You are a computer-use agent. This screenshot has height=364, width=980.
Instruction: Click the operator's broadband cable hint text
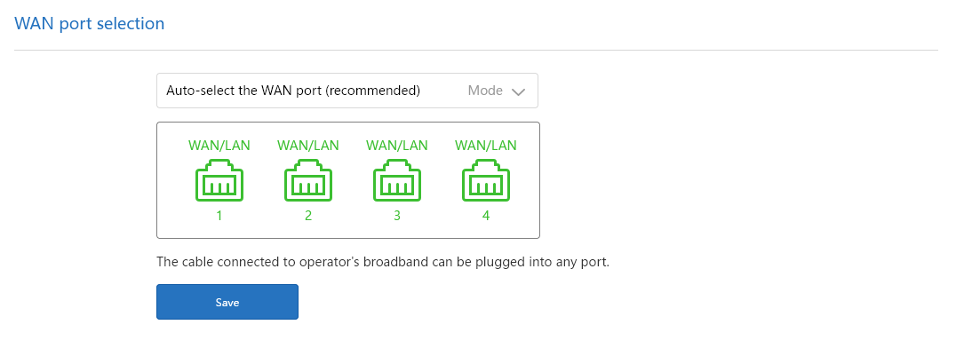point(383,262)
